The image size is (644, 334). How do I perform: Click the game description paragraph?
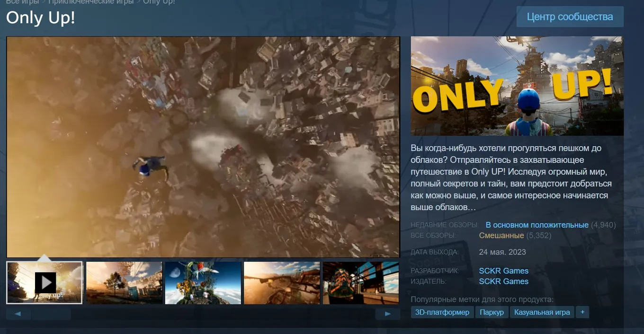(512, 178)
